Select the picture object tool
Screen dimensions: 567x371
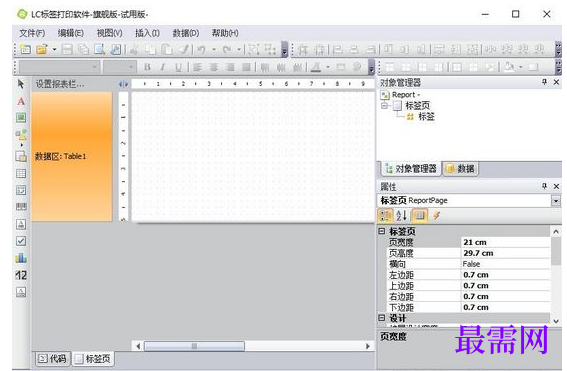point(21,118)
